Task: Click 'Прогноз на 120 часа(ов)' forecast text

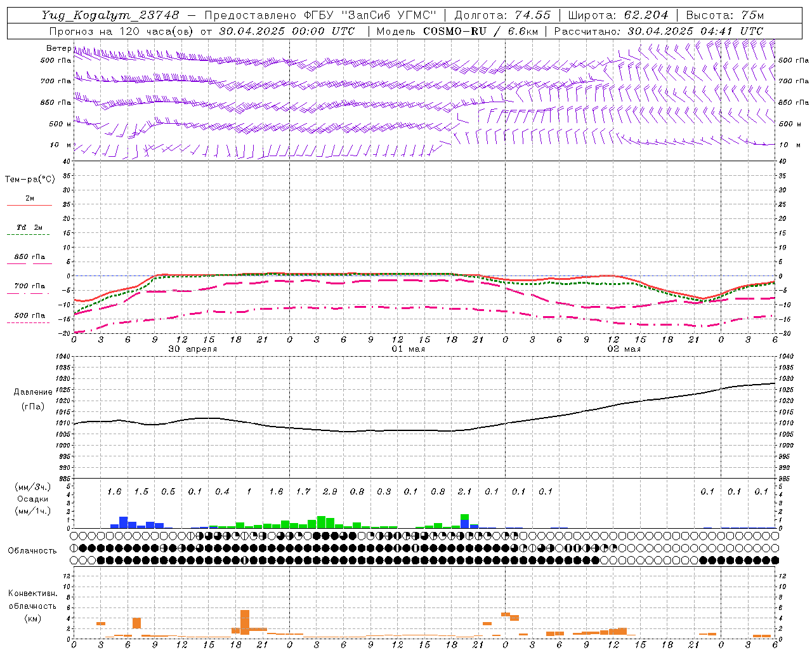Action: pos(122,31)
